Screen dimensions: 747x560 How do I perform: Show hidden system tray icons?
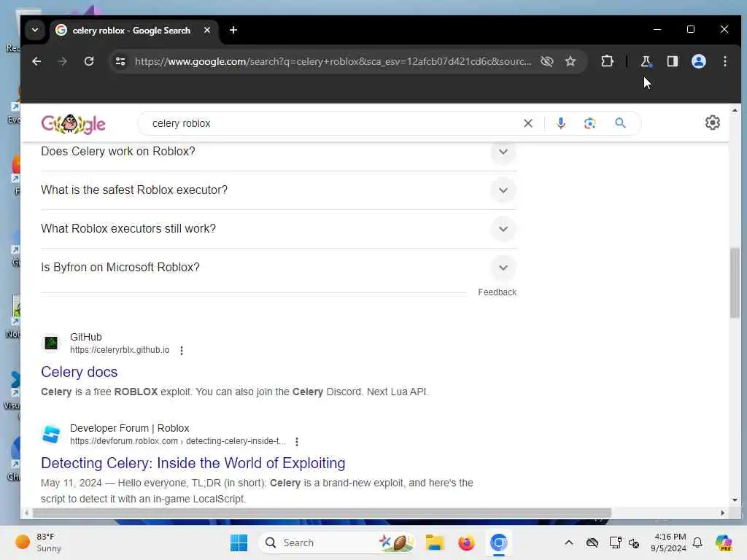(569, 542)
